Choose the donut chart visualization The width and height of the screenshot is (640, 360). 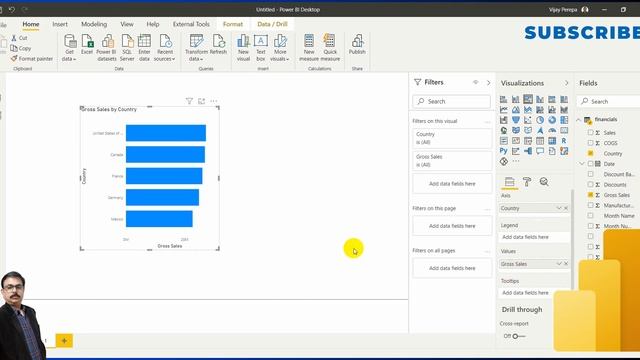pyautogui.click(x=552, y=120)
